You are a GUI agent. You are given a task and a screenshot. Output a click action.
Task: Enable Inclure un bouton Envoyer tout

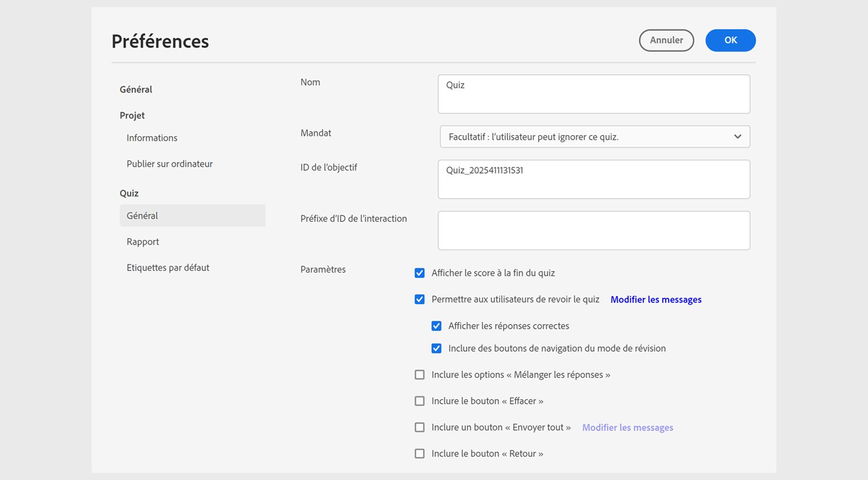(x=419, y=427)
